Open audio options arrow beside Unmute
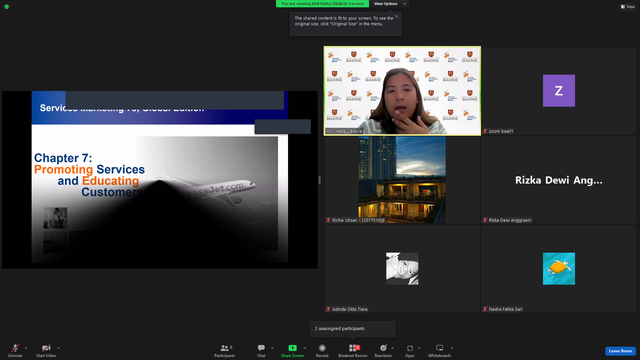 (x=26, y=348)
